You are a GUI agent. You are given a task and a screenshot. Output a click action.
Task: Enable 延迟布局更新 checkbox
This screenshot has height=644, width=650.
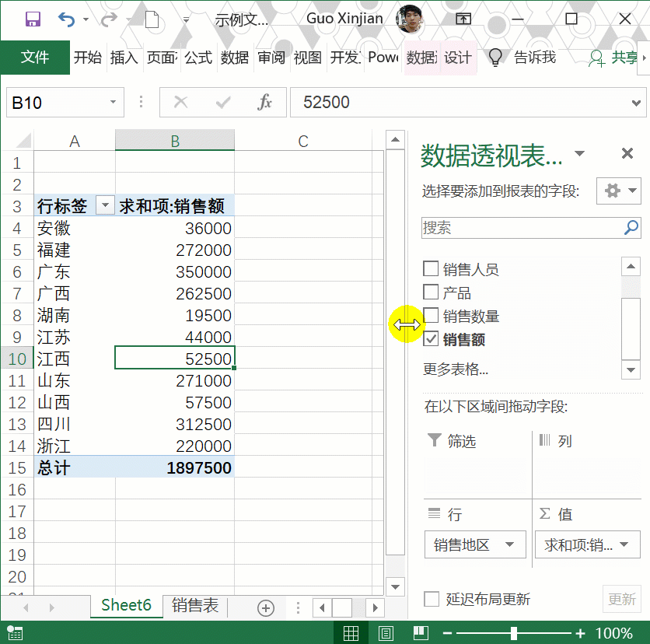(x=432, y=599)
